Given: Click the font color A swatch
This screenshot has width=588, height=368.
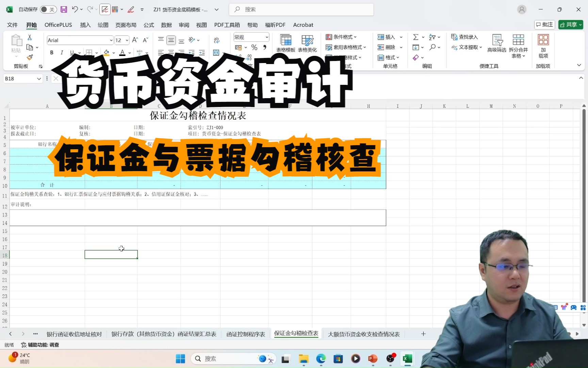Looking at the screenshot, I should coord(122,52).
